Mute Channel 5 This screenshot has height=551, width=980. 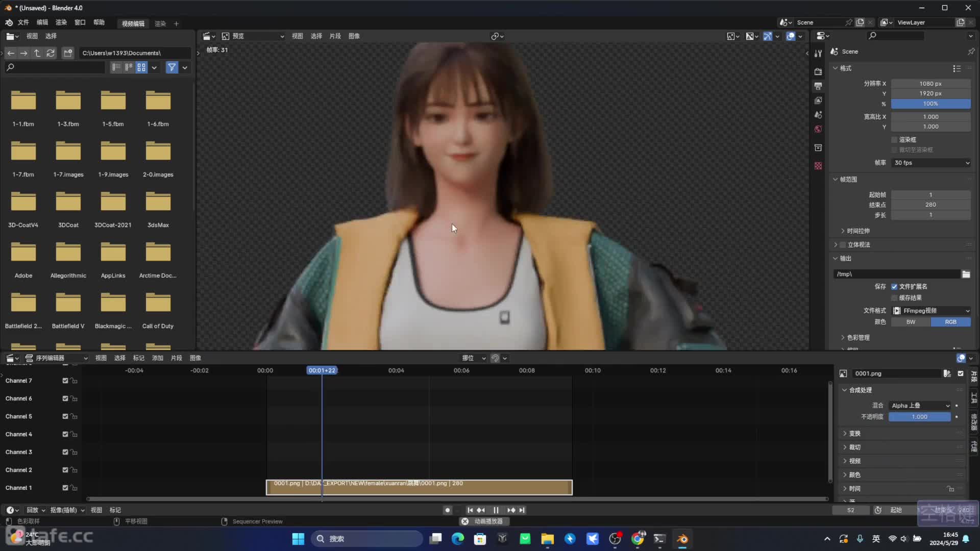point(65,416)
